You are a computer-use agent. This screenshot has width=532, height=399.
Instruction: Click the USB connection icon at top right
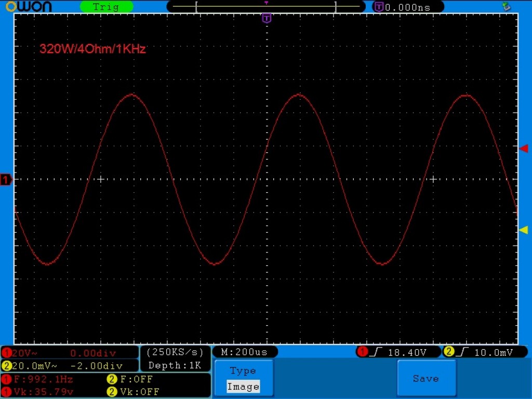pos(507,6)
